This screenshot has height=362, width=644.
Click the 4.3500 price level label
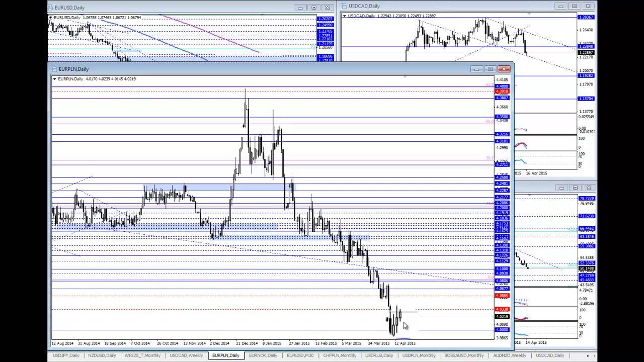pyautogui.click(x=502, y=117)
